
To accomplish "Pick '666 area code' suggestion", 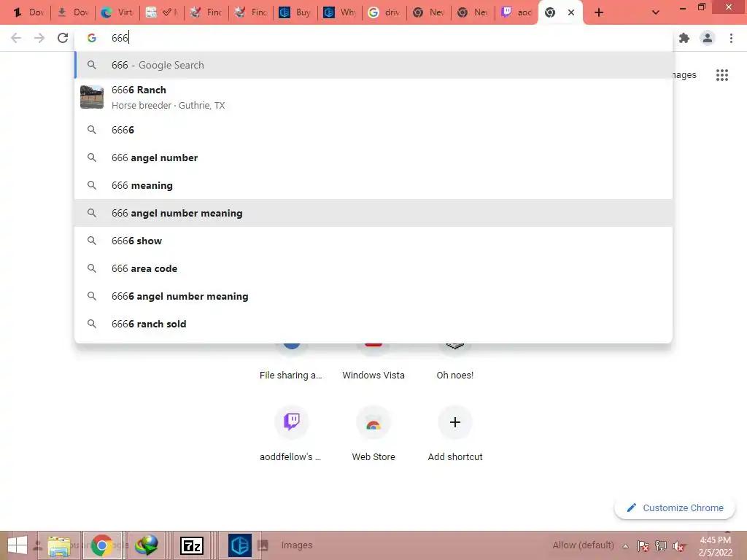I will [x=373, y=268].
